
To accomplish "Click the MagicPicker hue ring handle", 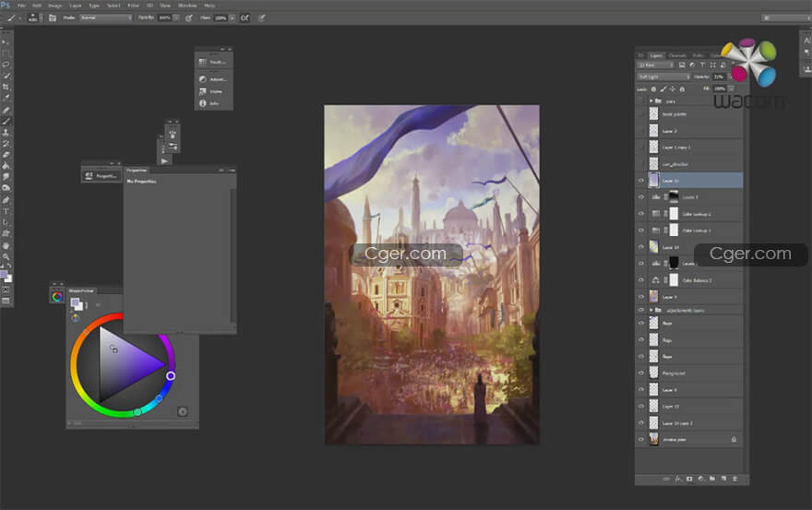I will [x=171, y=376].
